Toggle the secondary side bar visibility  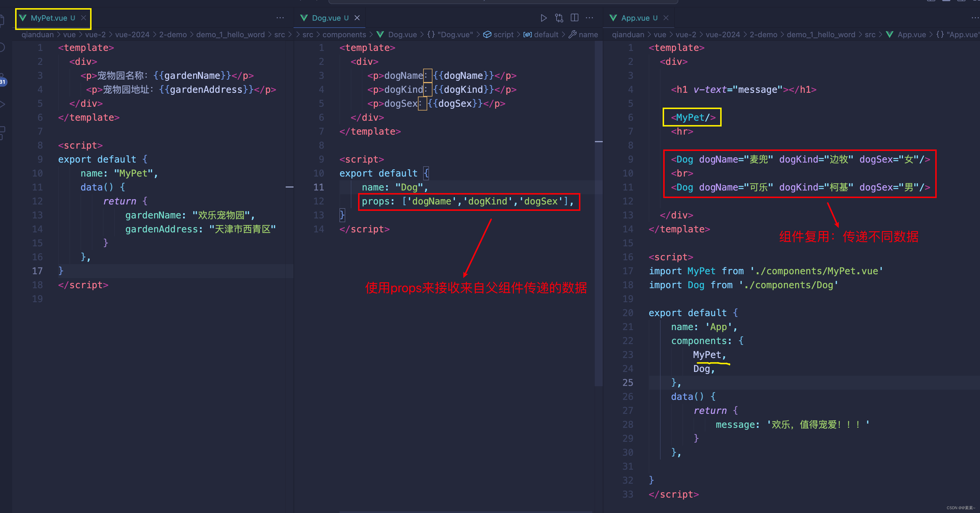pos(962,1)
